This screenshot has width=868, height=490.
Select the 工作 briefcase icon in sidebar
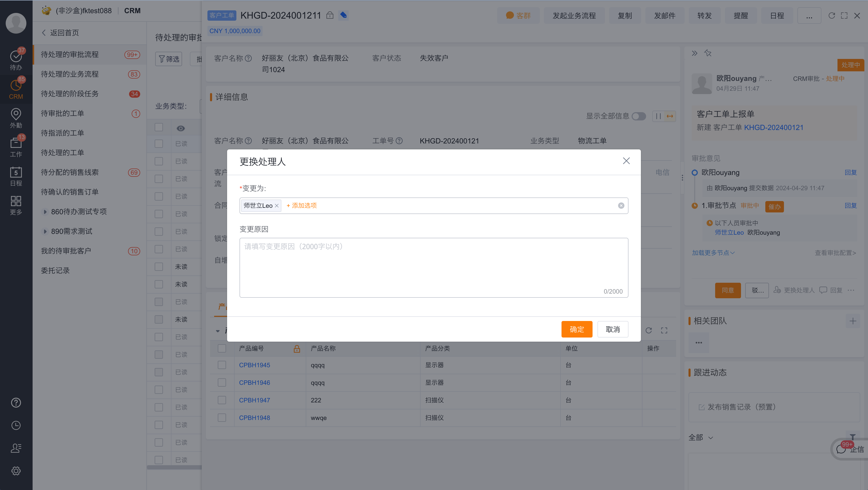point(16,145)
